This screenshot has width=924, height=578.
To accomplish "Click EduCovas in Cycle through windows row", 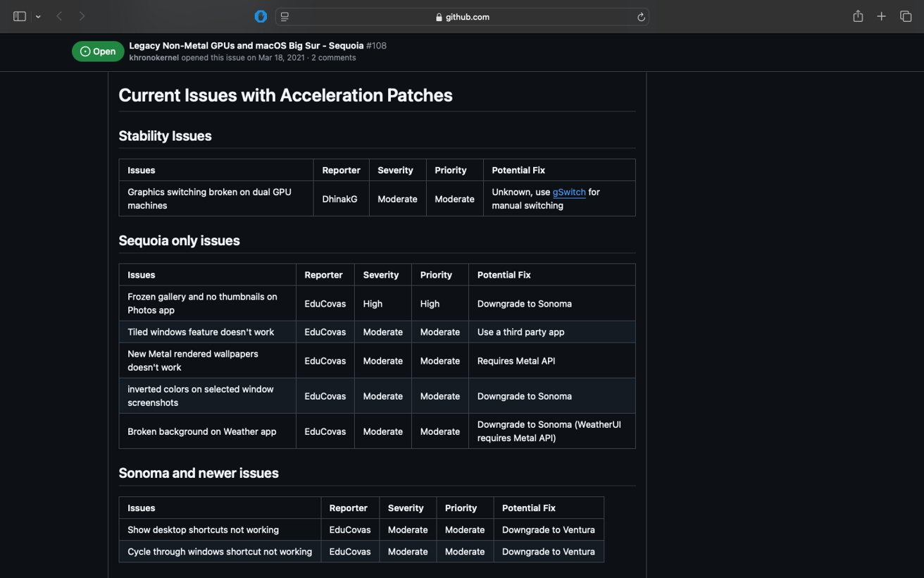I will pos(350,552).
